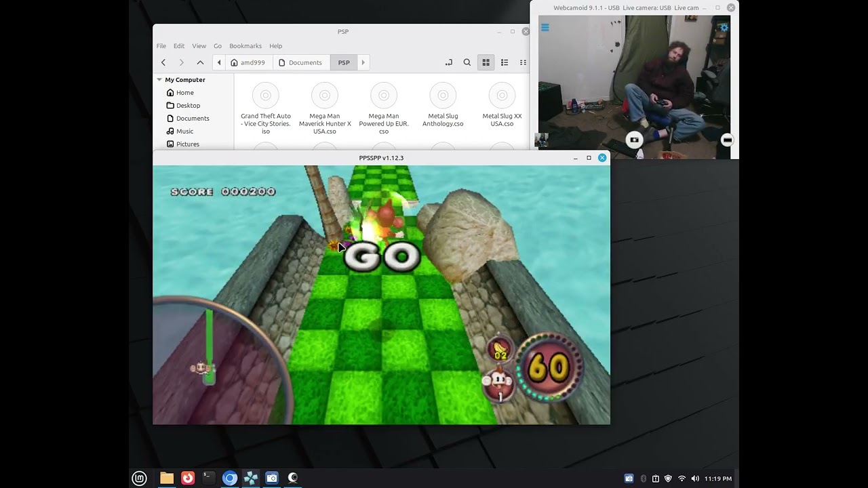Image resolution: width=868 pixels, height=488 pixels.
Task: Open the red browser icon in the taskbar
Action: point(188,478)
